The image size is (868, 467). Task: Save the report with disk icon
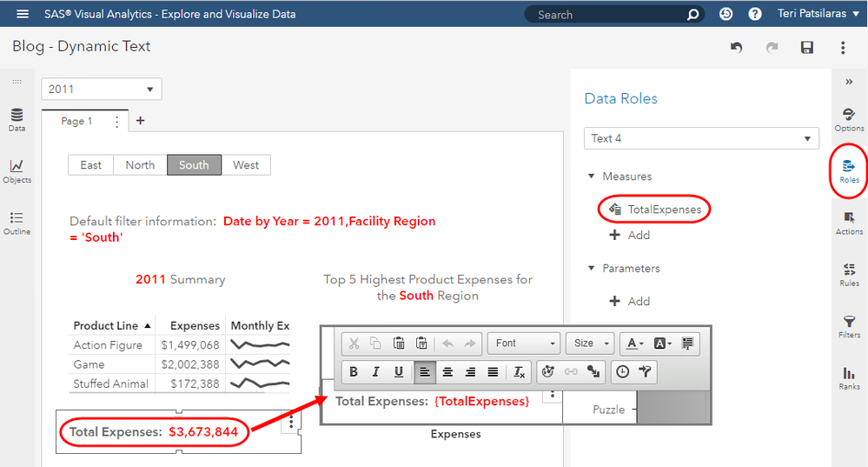pos(807,48)
